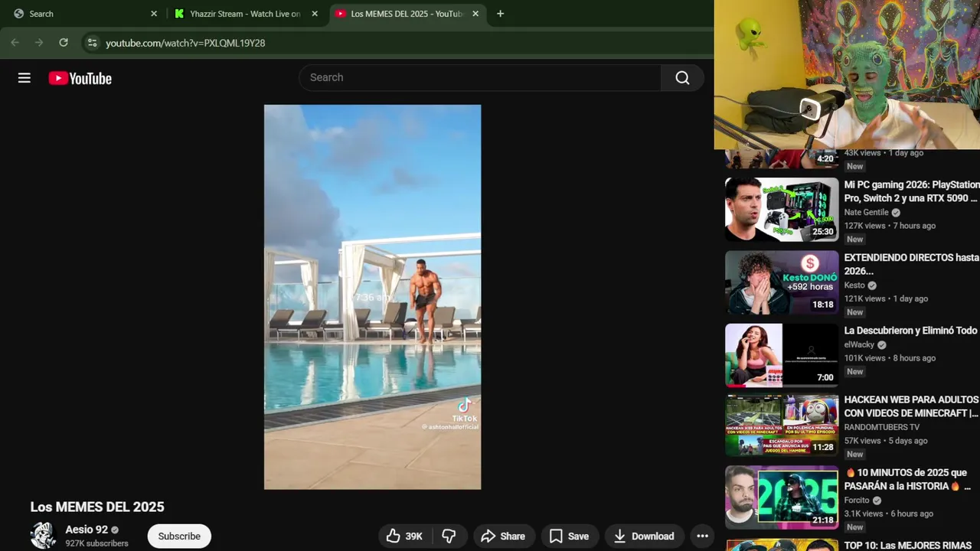Download the video
This screenshot has height=551, width=980.
644,536
